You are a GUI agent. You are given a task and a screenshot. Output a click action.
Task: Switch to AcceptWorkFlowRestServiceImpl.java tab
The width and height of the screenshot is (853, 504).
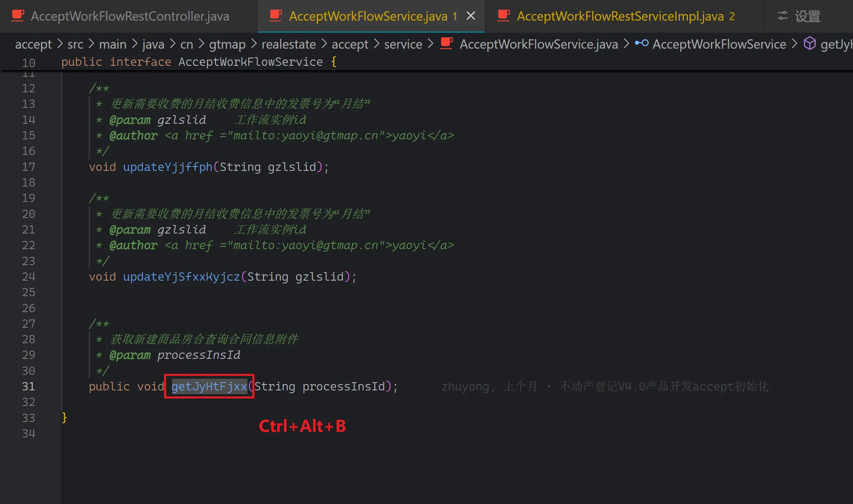tap(620, 16)
